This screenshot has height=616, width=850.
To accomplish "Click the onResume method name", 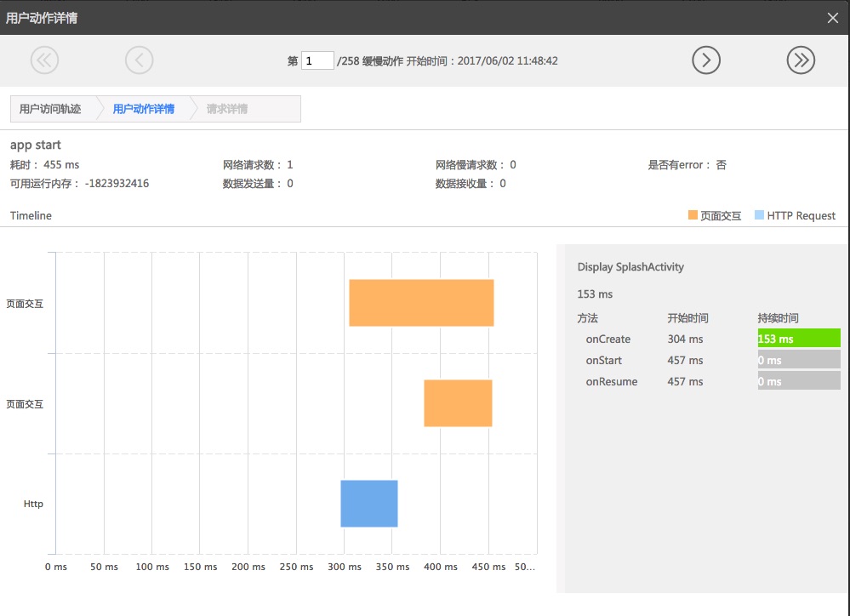I will [612, 381].
